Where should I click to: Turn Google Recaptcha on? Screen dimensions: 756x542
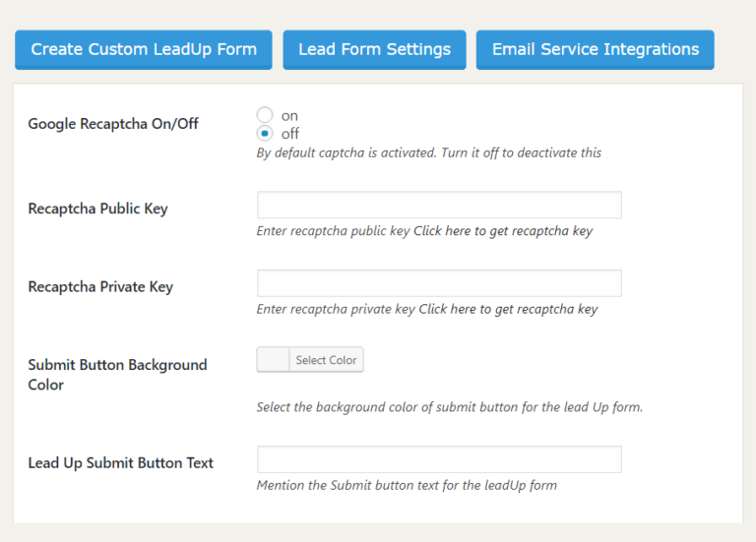(265, 115)
